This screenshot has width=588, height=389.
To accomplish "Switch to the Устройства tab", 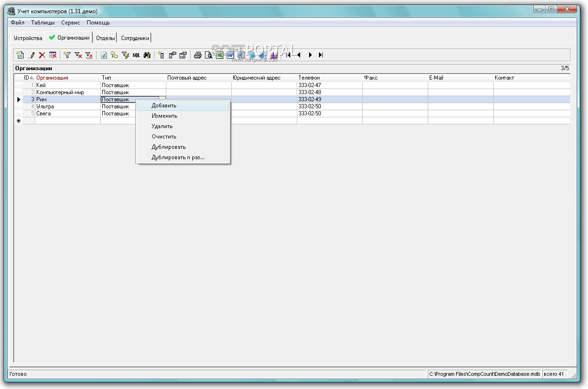I will pos(28,38).
